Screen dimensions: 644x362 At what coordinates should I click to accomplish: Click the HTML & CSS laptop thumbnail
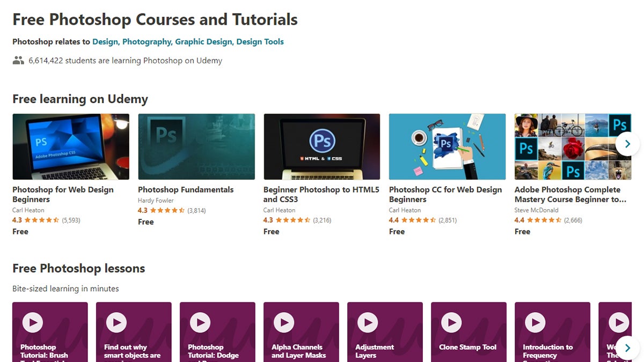[322, 146]
